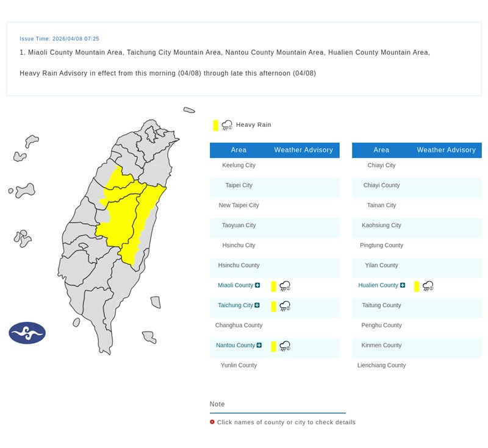Click the left table's Weather Advisory header
This screenshot has width=488, height=448.
(303, 150)
